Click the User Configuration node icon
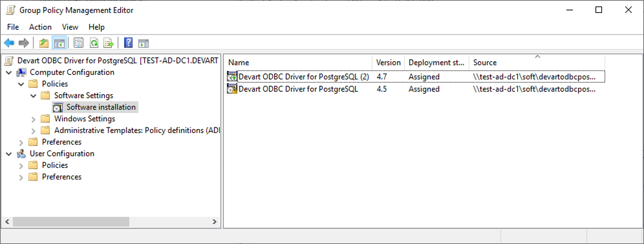 [x=21, y=154]
